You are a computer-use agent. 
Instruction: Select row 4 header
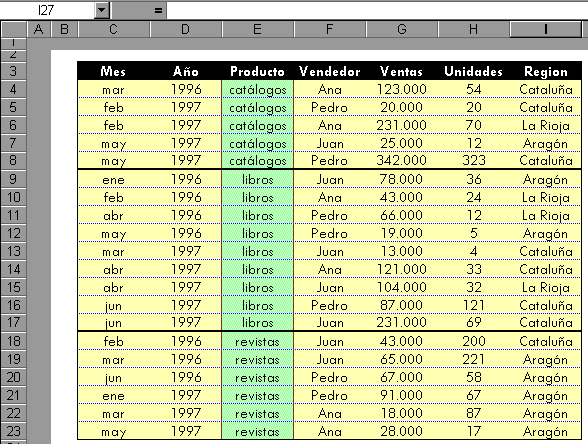13,89
